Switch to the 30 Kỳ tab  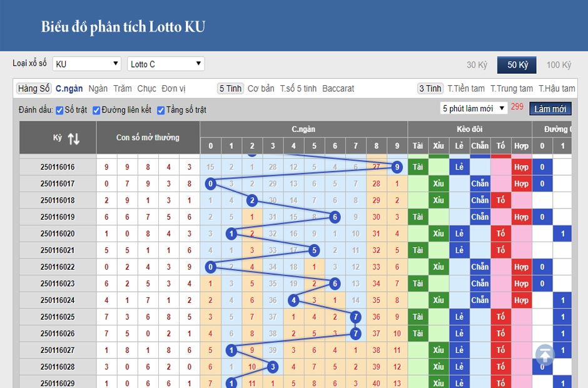pos(477,65)
